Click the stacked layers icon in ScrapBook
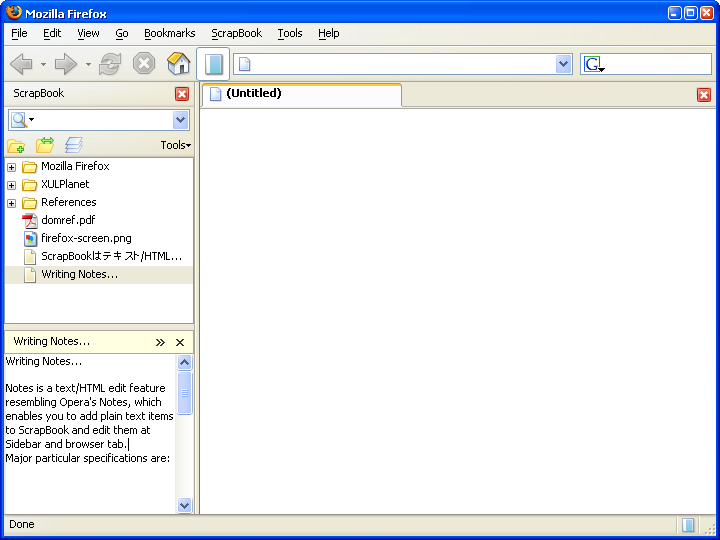 74,145
